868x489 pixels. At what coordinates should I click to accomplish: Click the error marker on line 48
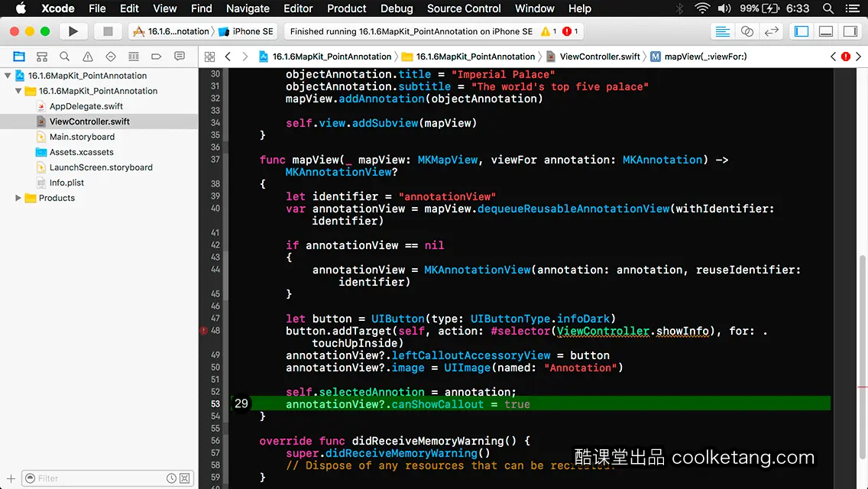click(x=204, y=331)
